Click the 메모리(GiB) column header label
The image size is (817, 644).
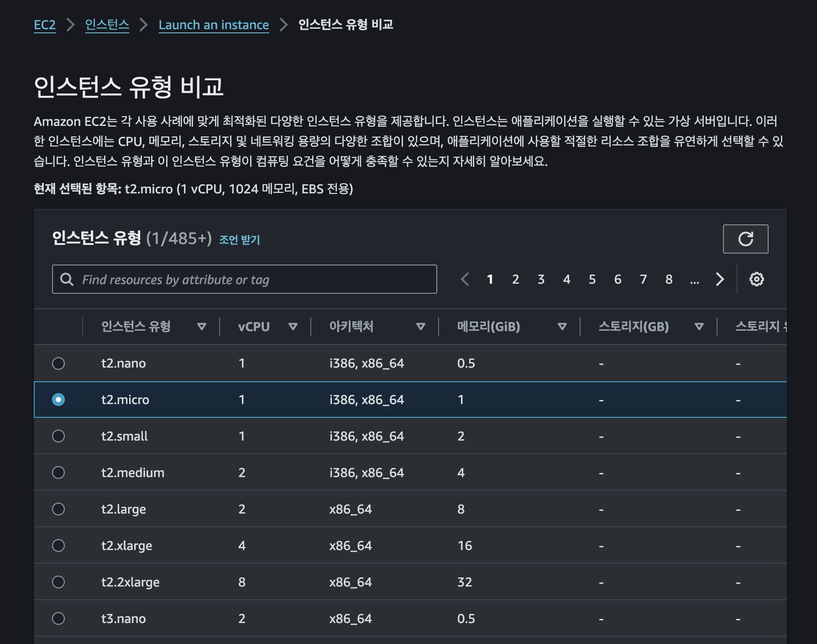489,327
